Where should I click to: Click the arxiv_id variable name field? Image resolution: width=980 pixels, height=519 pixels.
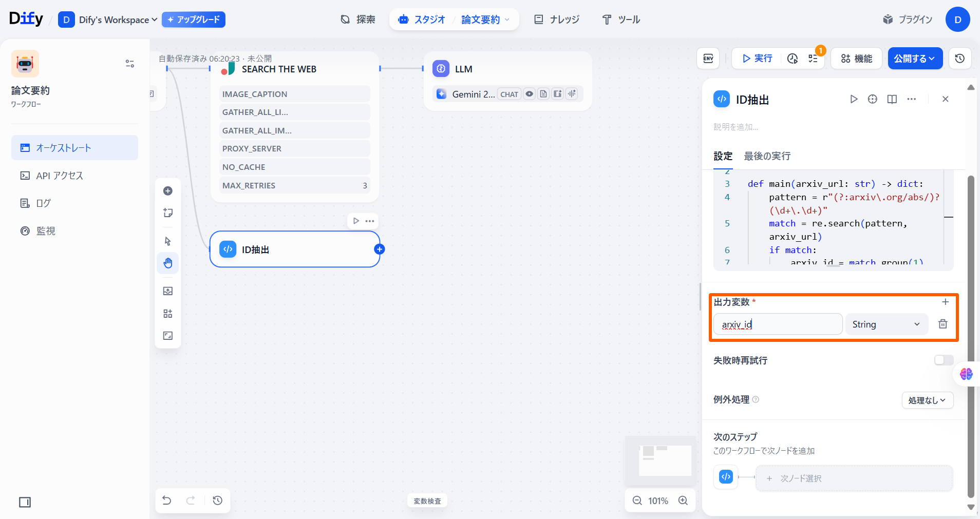coord(777,324)
